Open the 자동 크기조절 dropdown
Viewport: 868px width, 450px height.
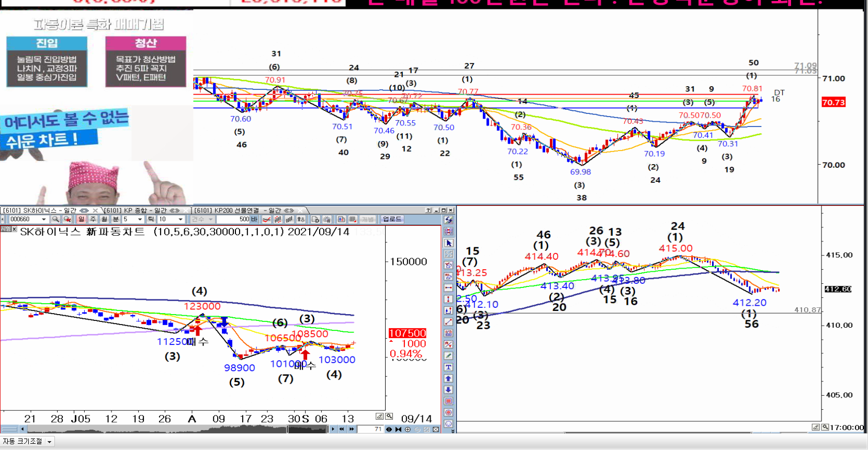click(x=49, y=442)
